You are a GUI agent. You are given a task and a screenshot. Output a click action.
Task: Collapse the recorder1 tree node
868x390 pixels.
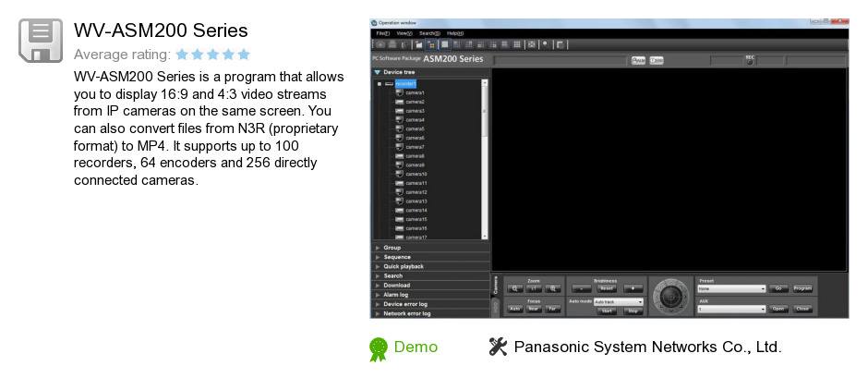pos(380,84)
